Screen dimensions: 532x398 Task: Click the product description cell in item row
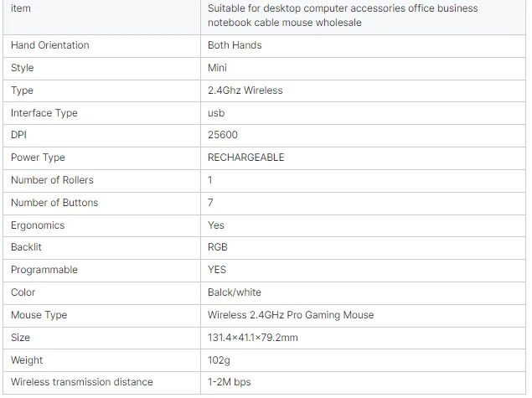click(343, 15)
